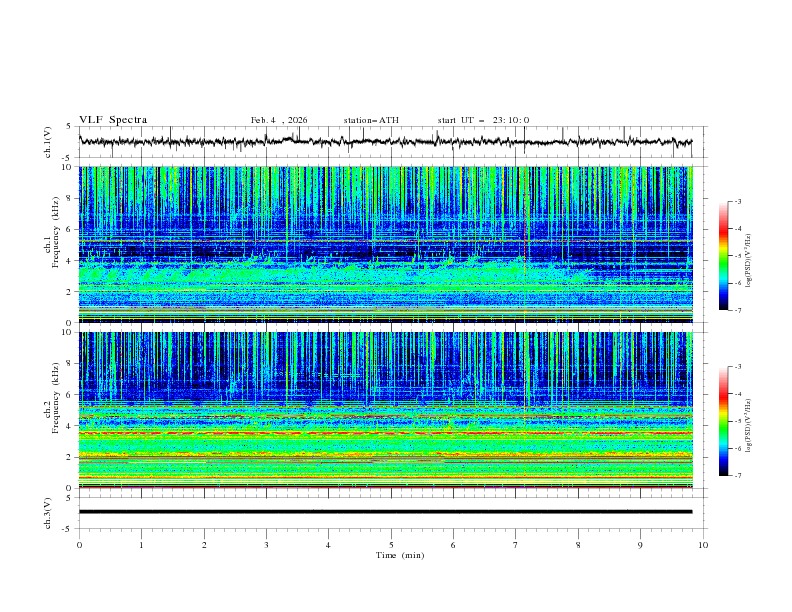The width and height of the screenshot is (792, 612).
Task: Click the "-5" label on upper colorbar
Action: pyautogui.click(x=738, y=256)
